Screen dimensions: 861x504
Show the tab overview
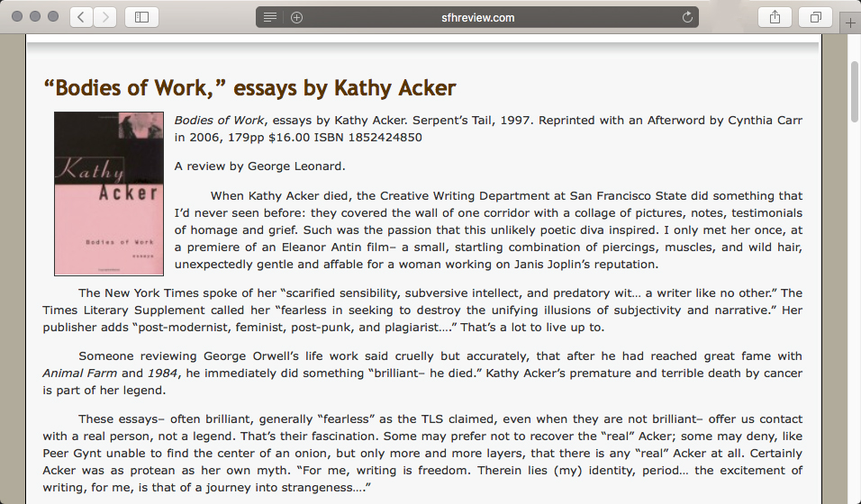[816, 17]
